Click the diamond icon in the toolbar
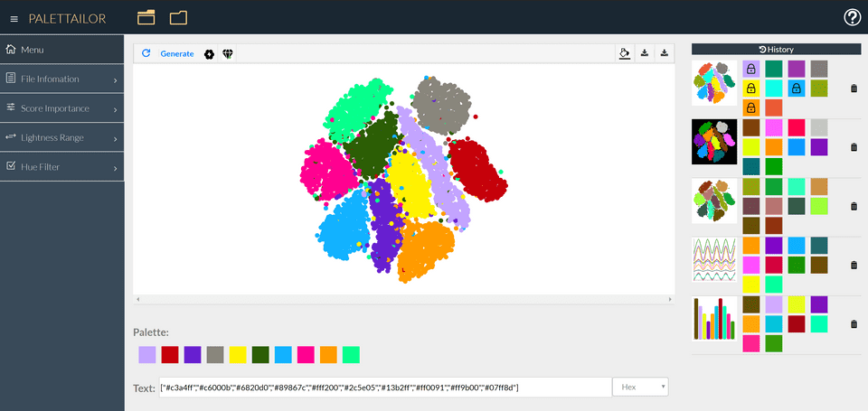868x411 pixels. pyautogui.click(x=228, y=54)
